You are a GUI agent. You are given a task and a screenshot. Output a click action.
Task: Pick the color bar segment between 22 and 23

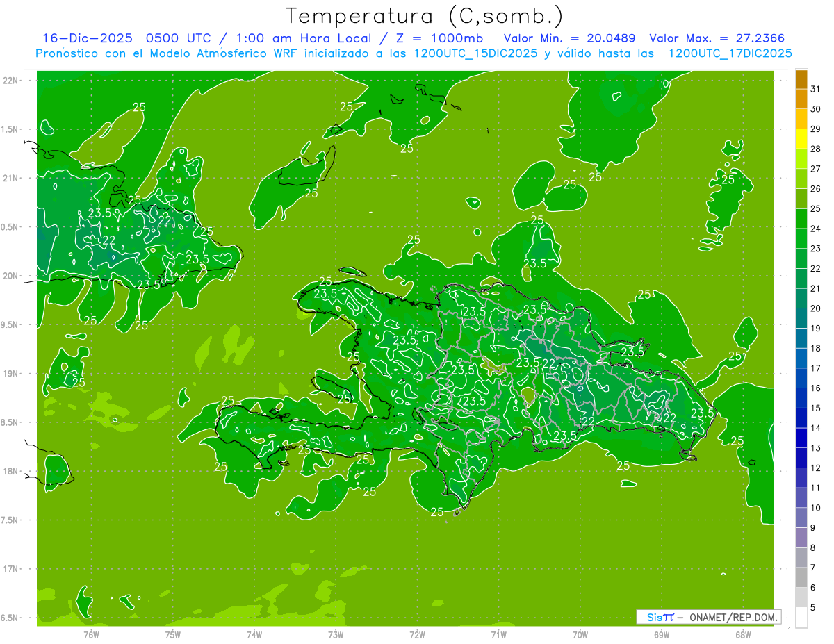(801, 258)
